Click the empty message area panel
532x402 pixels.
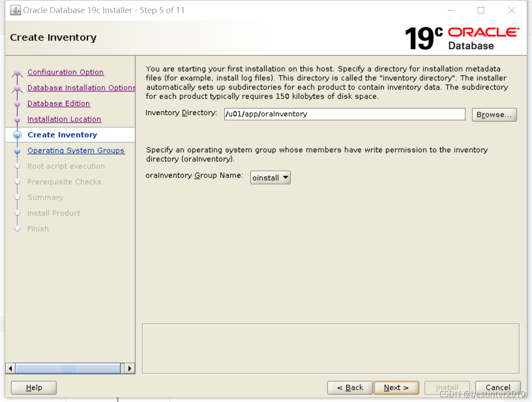pyautogui.click(x=331, y=348)
